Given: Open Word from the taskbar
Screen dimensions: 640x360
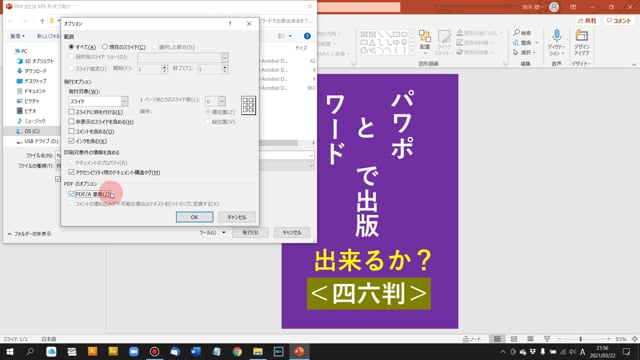Looking at the screenshot, I should click(x=196, y=351).
